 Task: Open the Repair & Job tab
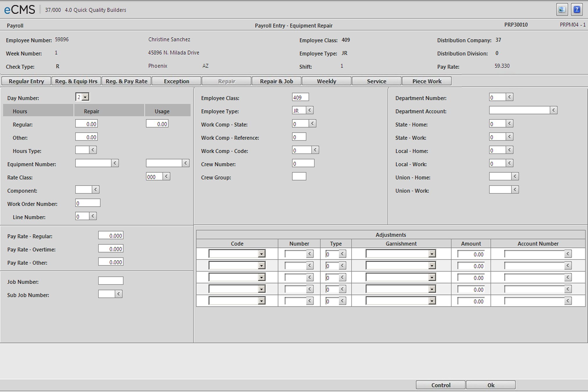click(276, 81)
